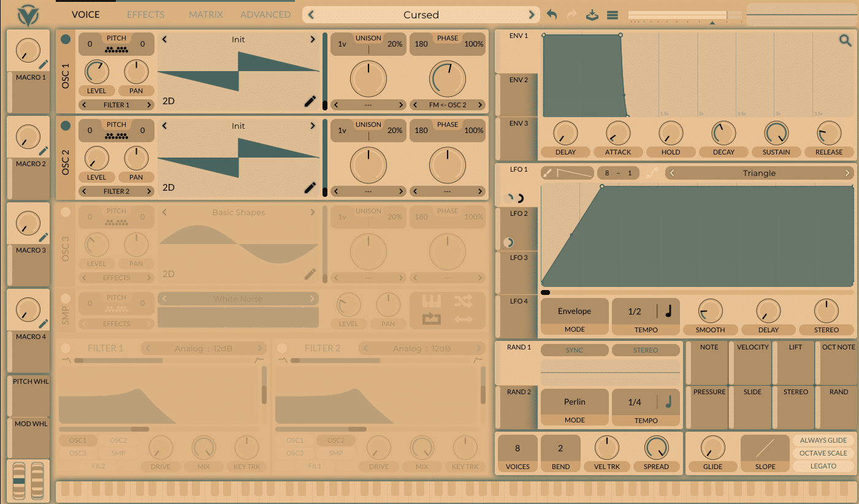Viewport: 859px width, 504px height.
Task: Edit OSC 1 wavetable with pencil icon
Action: (310, 101)
